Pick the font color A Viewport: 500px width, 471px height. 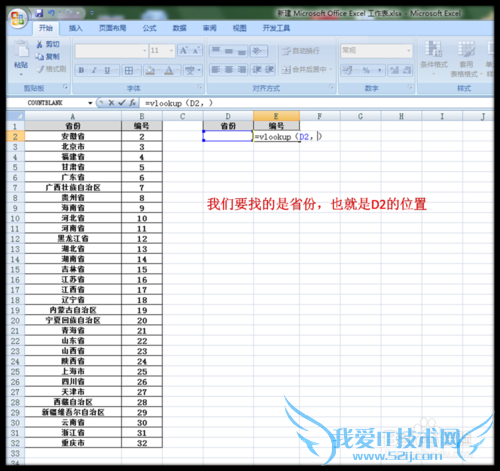tap(169, 70)
